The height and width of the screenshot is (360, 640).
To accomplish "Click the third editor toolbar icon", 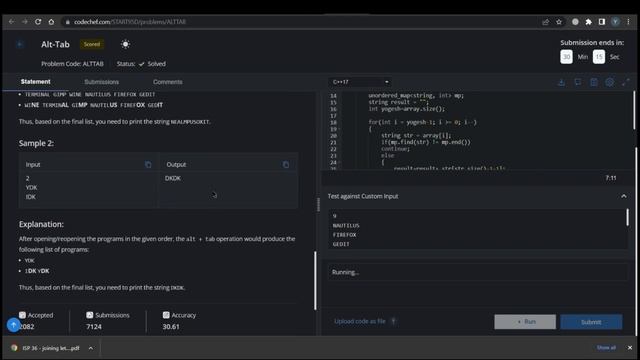I will 593,82.
